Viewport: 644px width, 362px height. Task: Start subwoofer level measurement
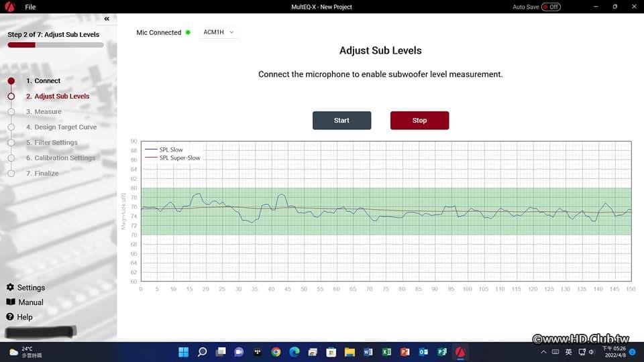point(341,120)
